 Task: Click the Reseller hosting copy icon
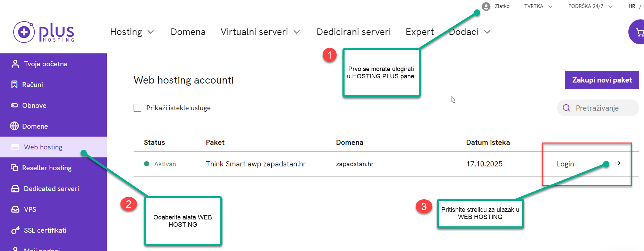[14, 168]
